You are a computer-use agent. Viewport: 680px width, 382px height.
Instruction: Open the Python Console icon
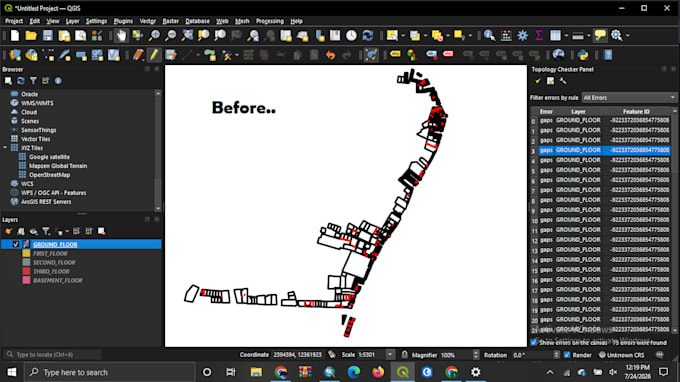[x=583, y=55]
